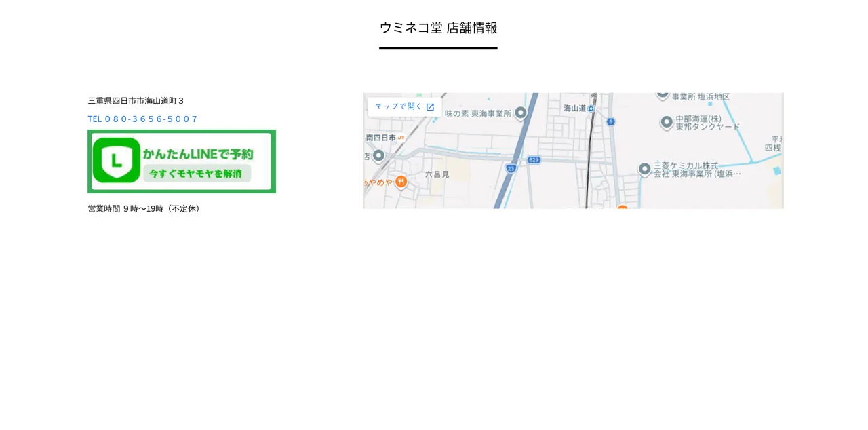Click the 海山道 station marker on map

pyautogui.click(x=591, y=109)
